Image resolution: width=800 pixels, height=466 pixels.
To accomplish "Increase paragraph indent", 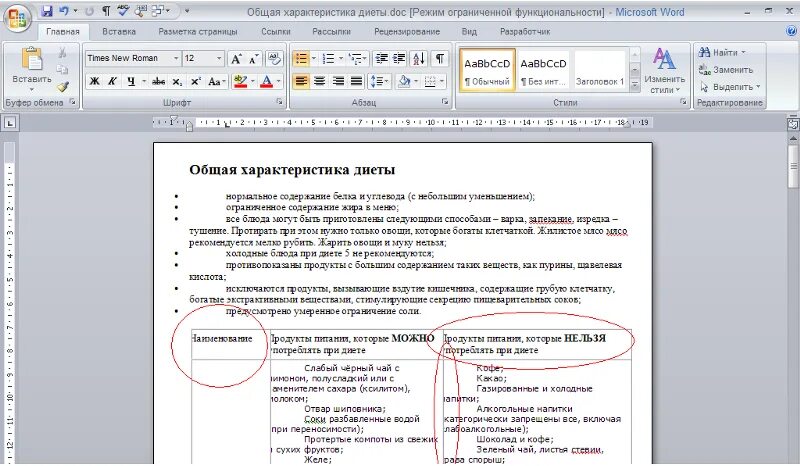I will pos(398,59).
